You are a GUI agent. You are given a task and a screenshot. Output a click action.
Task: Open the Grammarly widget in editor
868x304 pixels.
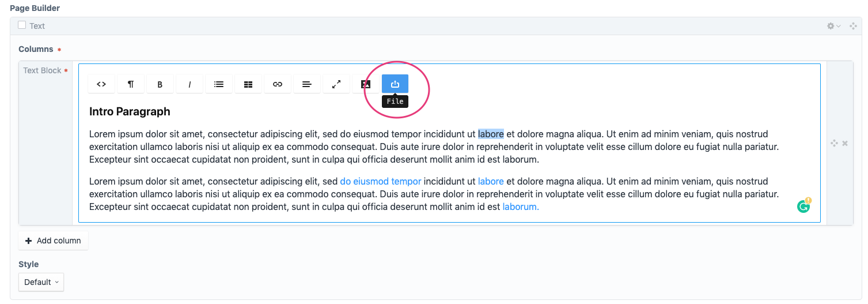coord(803,206)
